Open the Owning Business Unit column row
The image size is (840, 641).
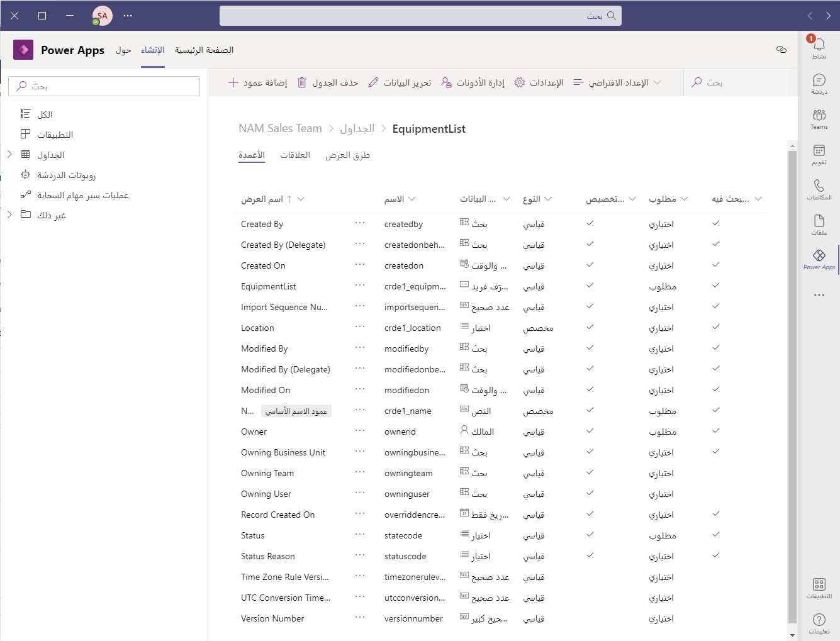pyautogui.click(x=500, y=452)
